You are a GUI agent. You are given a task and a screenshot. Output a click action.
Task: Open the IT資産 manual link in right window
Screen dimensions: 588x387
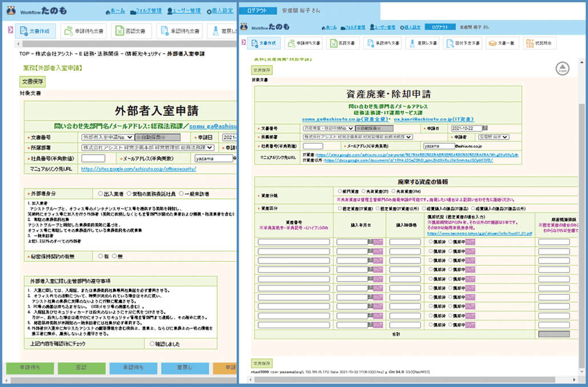point(417,155)
